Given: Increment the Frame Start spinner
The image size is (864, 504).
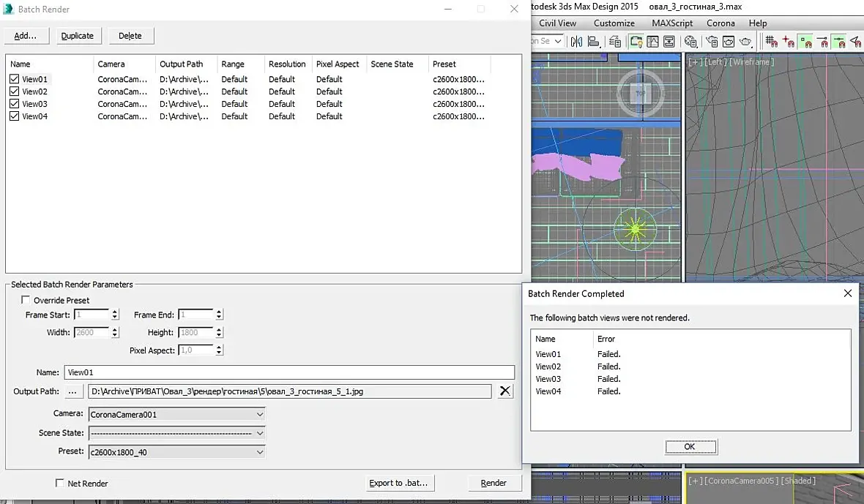Looking at the screenshot, I should (115, 312).
